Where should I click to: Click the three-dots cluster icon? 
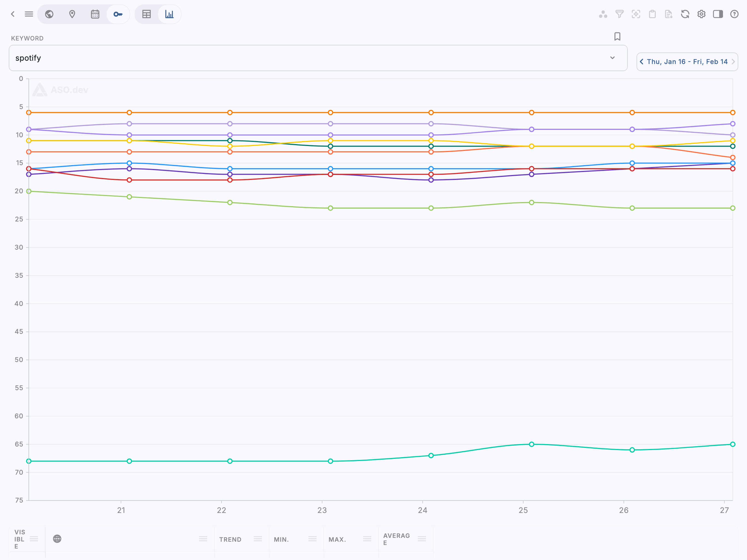(603, 14)
